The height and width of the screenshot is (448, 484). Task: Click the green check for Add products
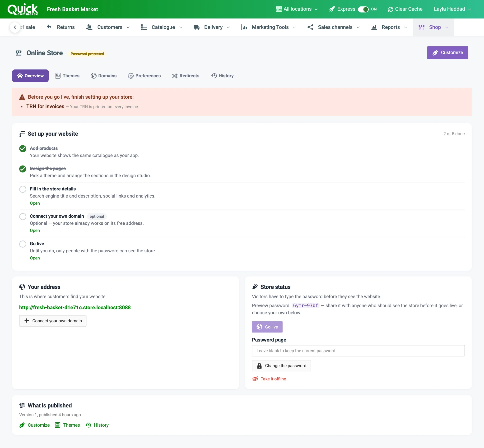coord(23,149)
